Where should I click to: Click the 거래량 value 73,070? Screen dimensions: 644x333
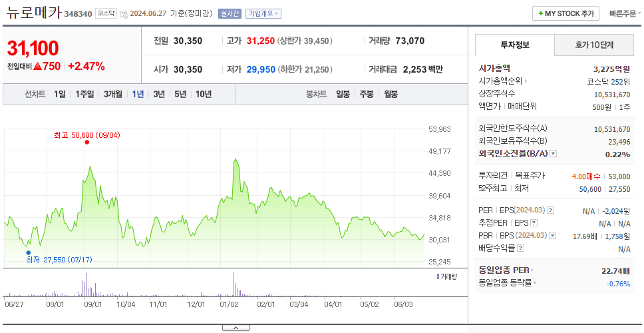(x=410, y=41)
